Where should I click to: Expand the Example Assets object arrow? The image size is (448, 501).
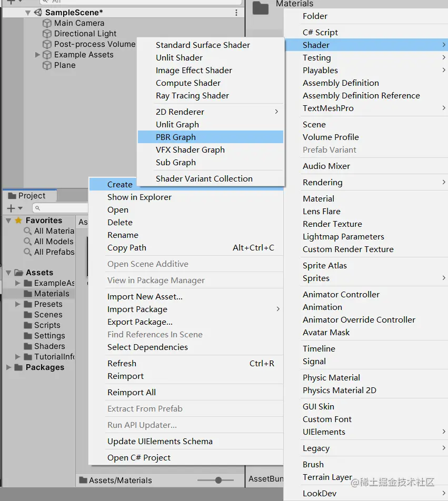point(37,55)
